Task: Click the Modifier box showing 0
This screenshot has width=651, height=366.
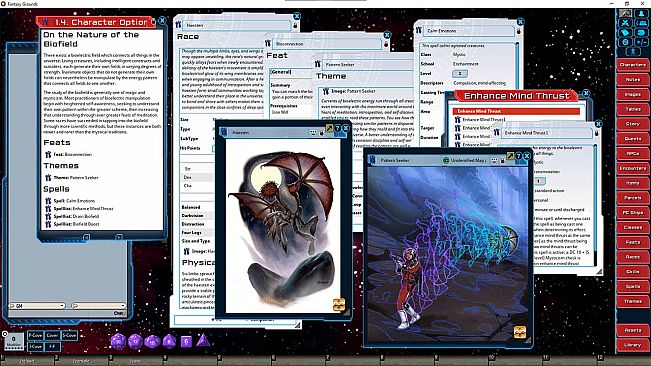Action: (14, 341)
